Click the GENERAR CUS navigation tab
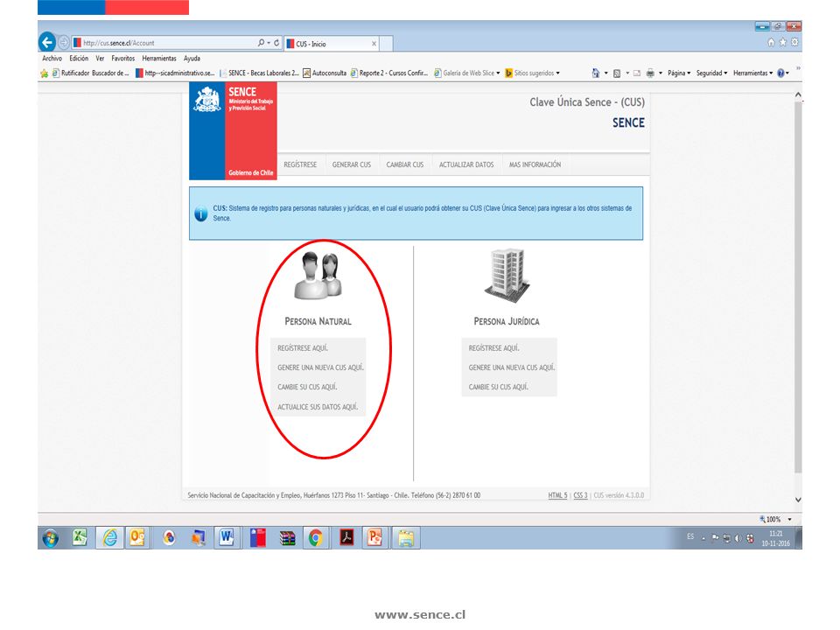This screenshot has height=630, width=840. coord(352,165)
